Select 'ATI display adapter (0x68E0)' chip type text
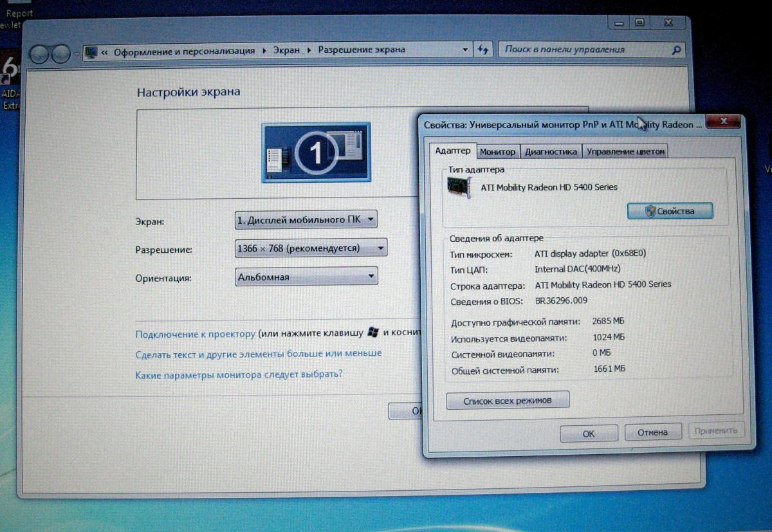This screenshot has height=532, width=772. point(590,253)
